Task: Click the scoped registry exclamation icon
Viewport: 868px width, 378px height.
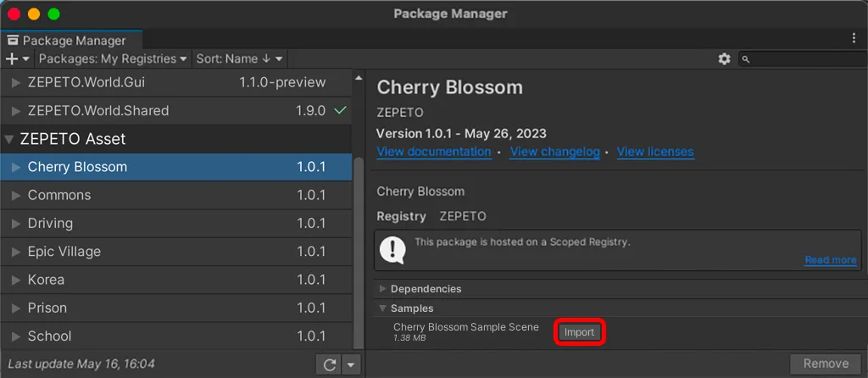Action: click(x=392, y=251)
